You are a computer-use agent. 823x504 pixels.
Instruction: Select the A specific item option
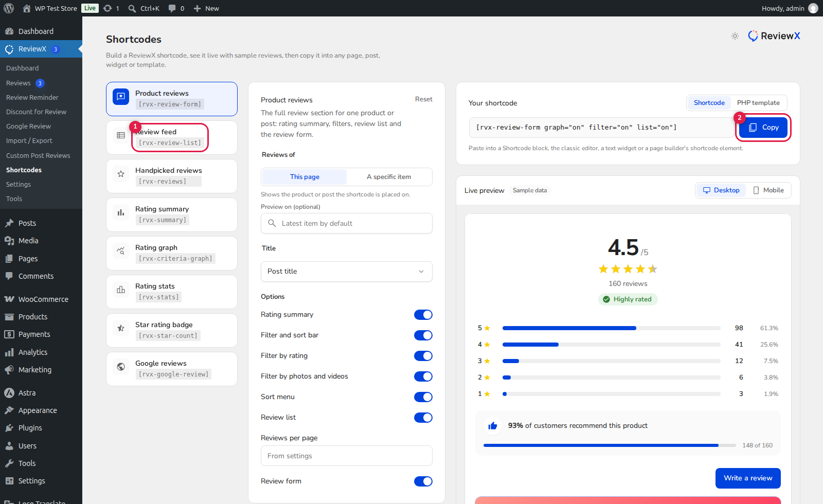click(389, 177)
